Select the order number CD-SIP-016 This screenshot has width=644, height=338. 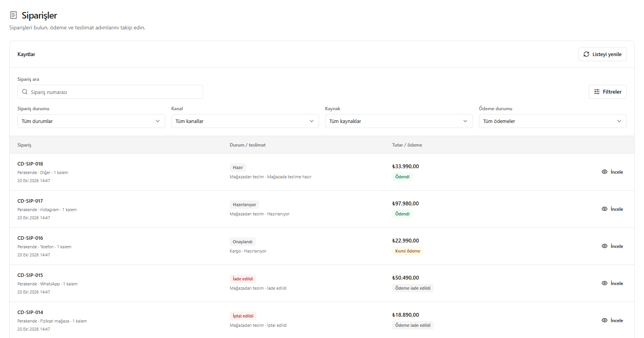pos(30,238)
